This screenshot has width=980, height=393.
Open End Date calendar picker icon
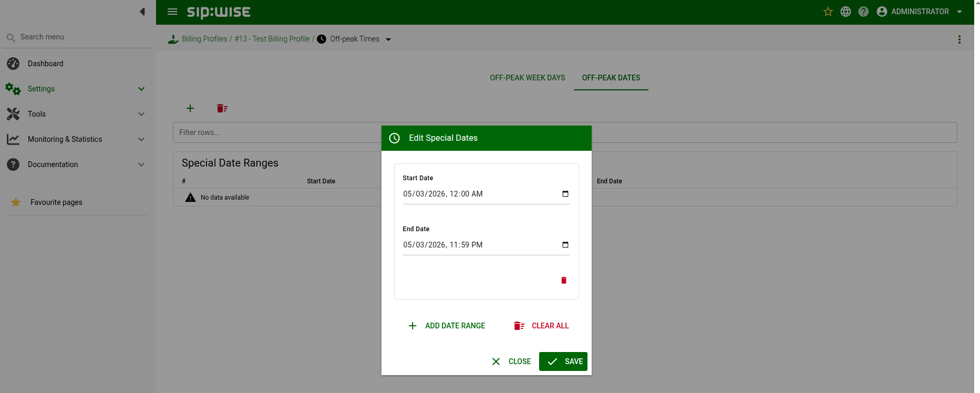565,245
